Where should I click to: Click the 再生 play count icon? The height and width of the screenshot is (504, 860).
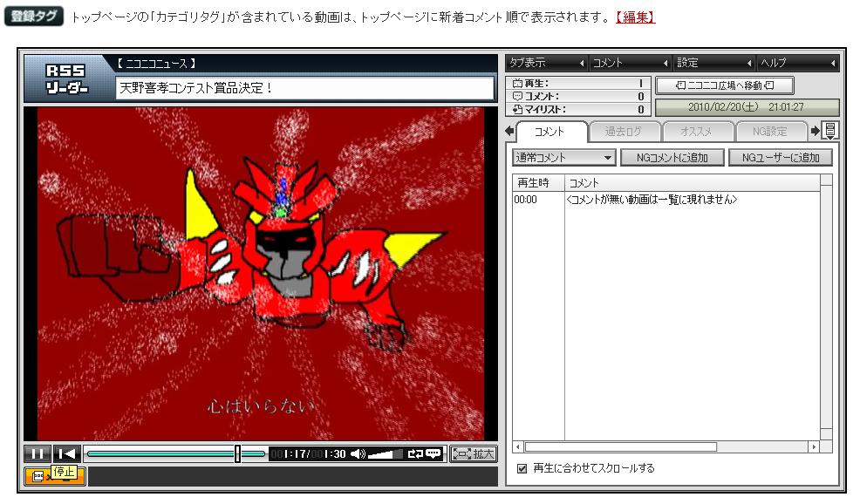(517, 84)
